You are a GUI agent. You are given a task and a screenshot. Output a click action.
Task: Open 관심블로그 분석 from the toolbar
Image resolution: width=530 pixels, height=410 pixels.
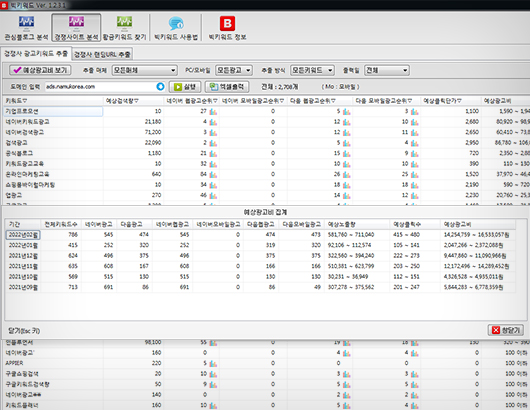coord(26,28)
